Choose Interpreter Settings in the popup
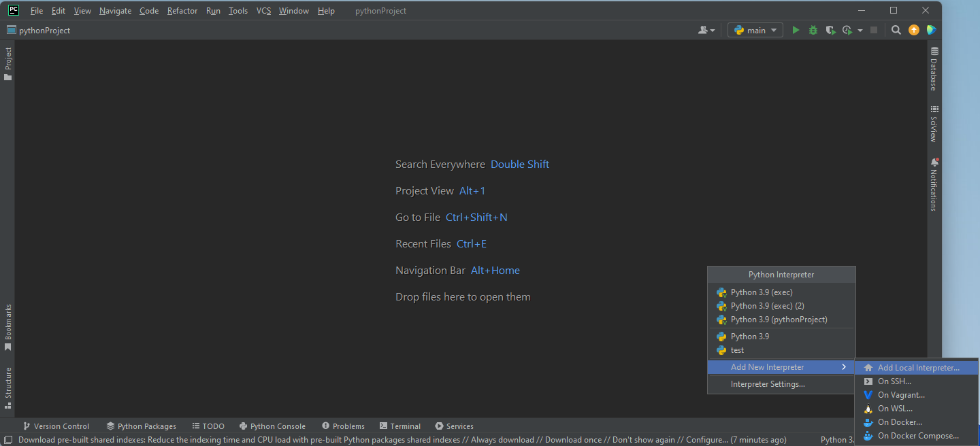Screen dimensions: 980x446 [x=768, y=384]
